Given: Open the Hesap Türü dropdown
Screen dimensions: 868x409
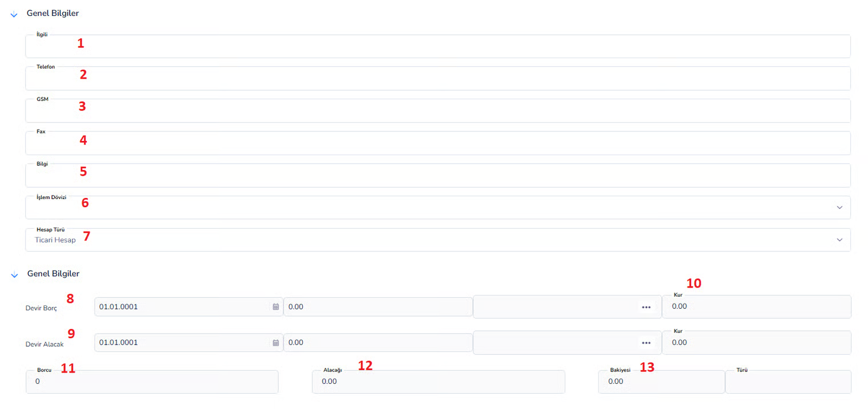Looking at the screenshot, I should coord(839,240).
